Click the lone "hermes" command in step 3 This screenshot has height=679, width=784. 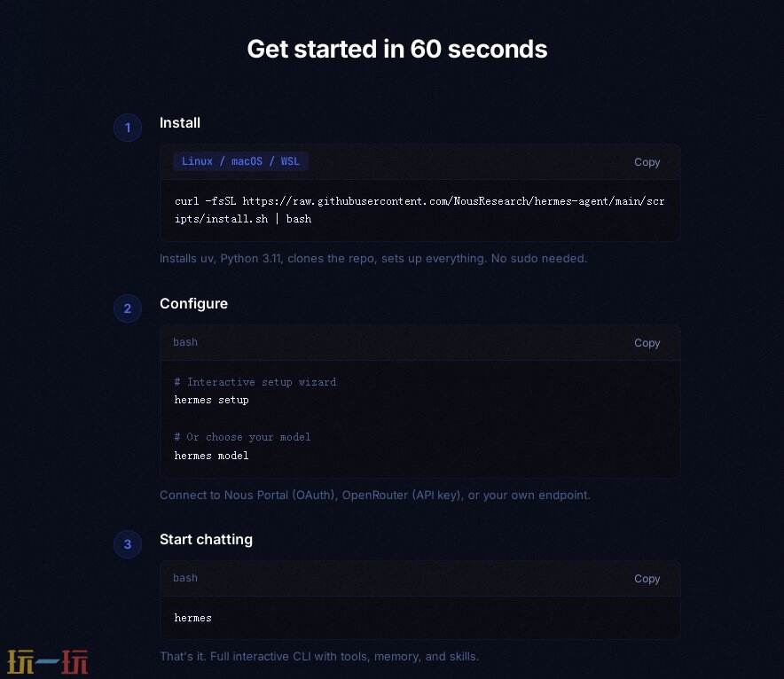click(x=193, y=618)
